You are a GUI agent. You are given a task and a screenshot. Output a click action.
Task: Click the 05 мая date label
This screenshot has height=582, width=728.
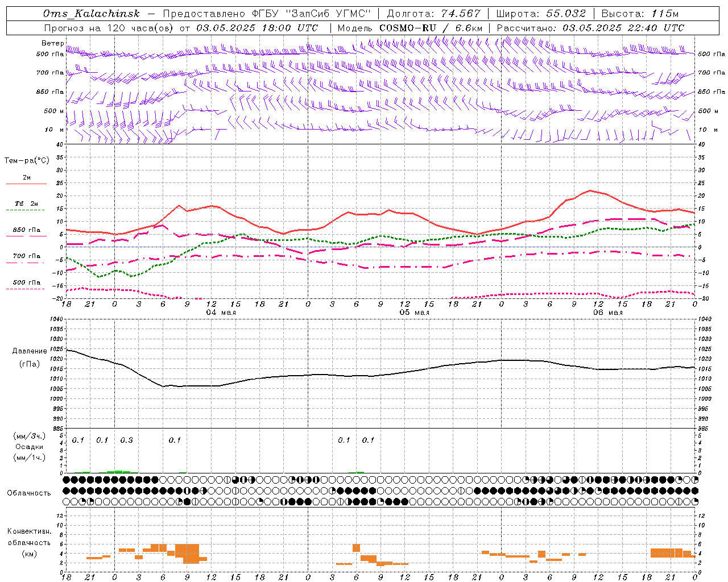414,313
